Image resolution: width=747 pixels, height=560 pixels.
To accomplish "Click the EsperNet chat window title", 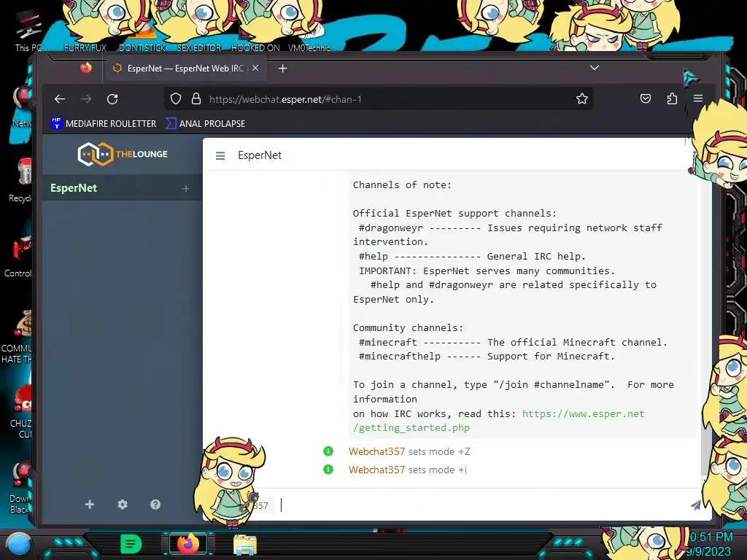I will coord(260,155).
